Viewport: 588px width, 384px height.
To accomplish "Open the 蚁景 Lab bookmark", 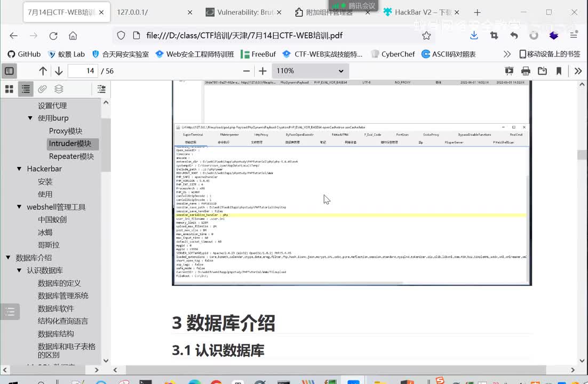I will (66, 54).
